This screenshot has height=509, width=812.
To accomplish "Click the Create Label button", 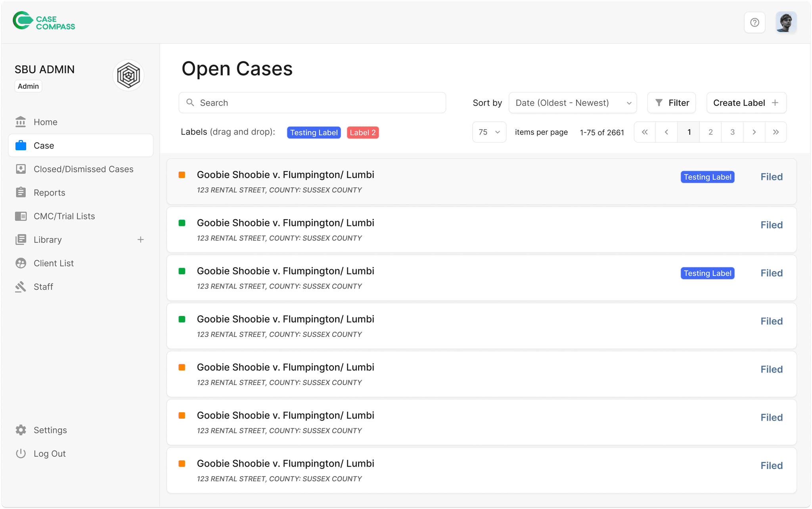I will [746, 103].
